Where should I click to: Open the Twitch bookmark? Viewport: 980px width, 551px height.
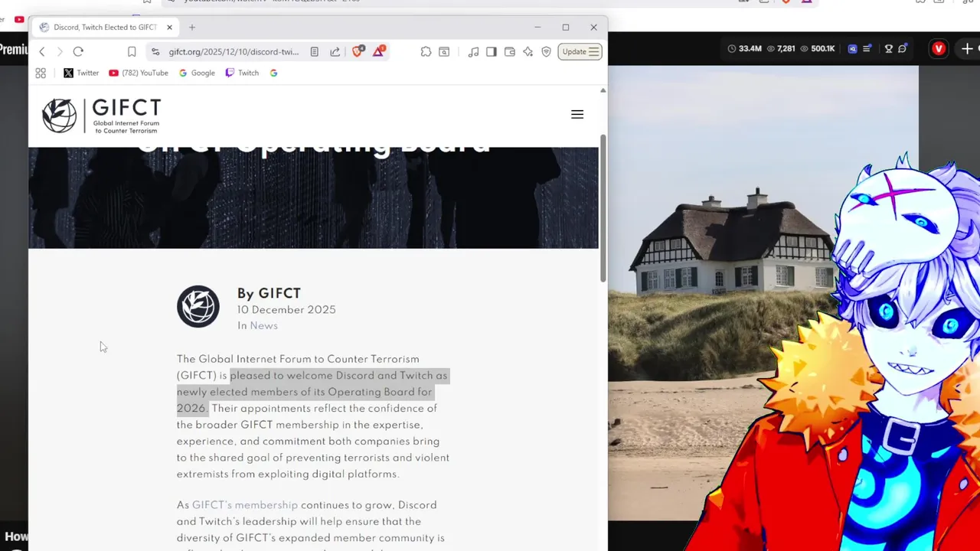point(242,73)
